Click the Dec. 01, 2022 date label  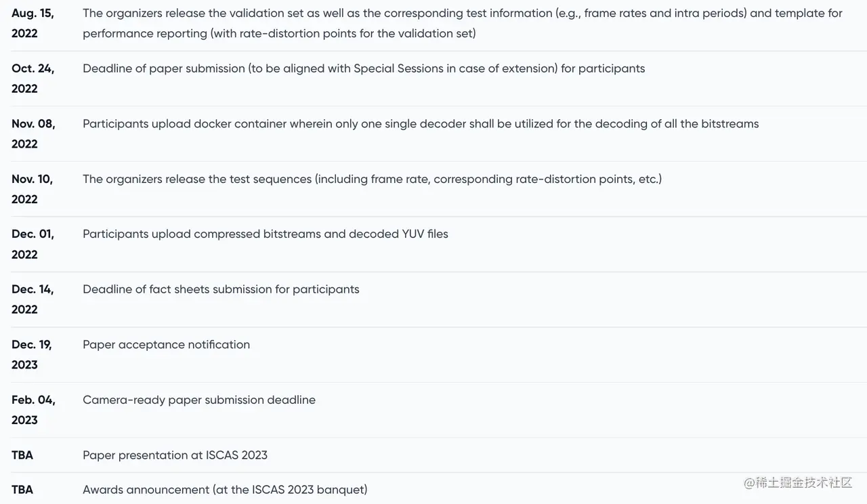click(33, 244)
